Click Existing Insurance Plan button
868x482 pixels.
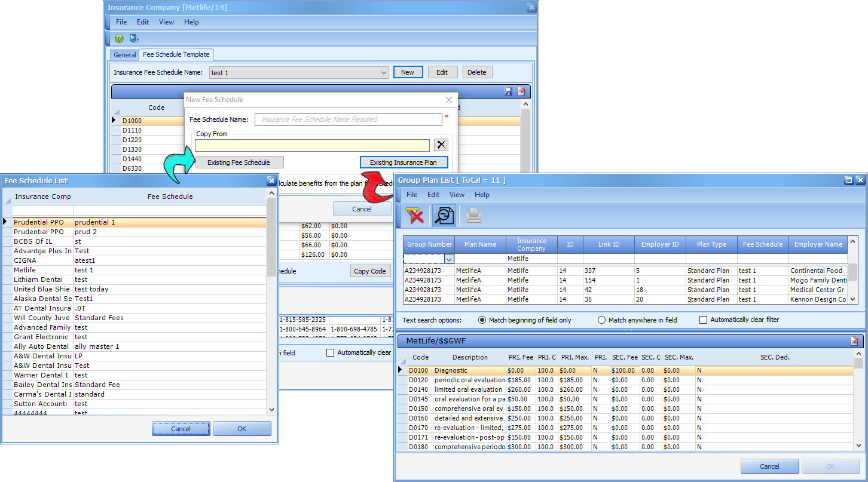point(404,162)
